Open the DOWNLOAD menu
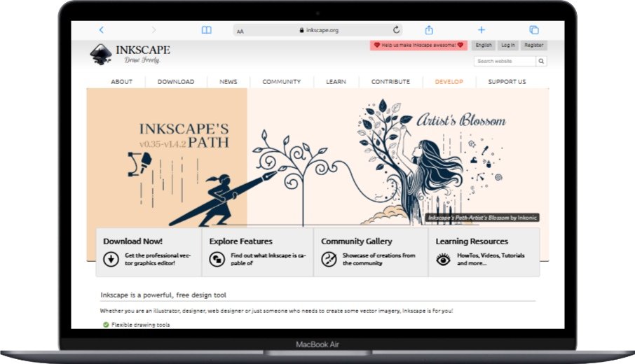Viewport: 635px width, 364px height. [176, 82]
